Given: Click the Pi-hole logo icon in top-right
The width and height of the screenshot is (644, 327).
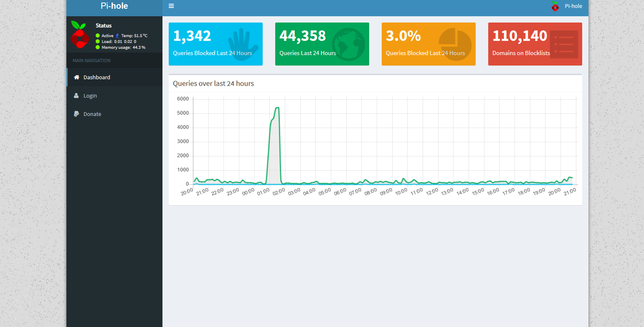Looking at the screenshot, I should 555,6.
